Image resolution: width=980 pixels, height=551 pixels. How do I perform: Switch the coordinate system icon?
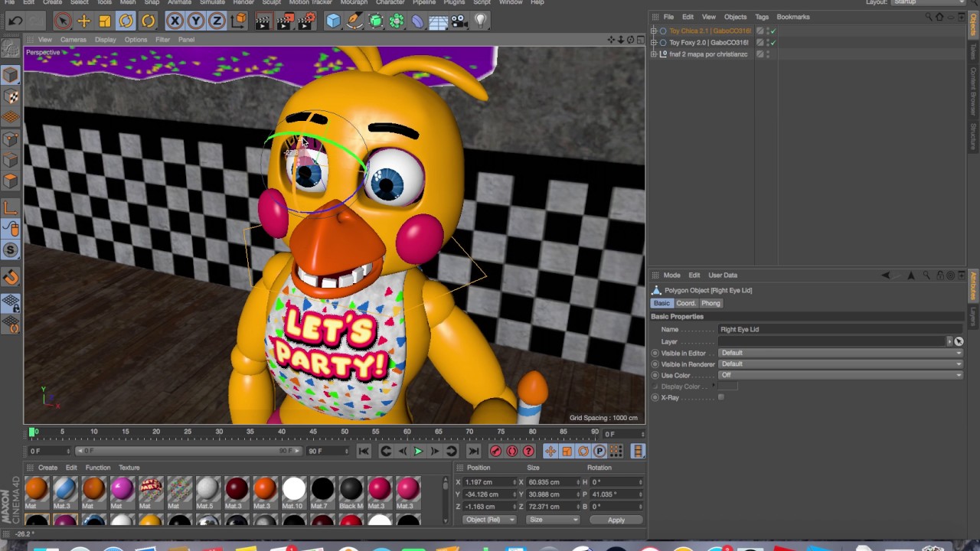238,21
